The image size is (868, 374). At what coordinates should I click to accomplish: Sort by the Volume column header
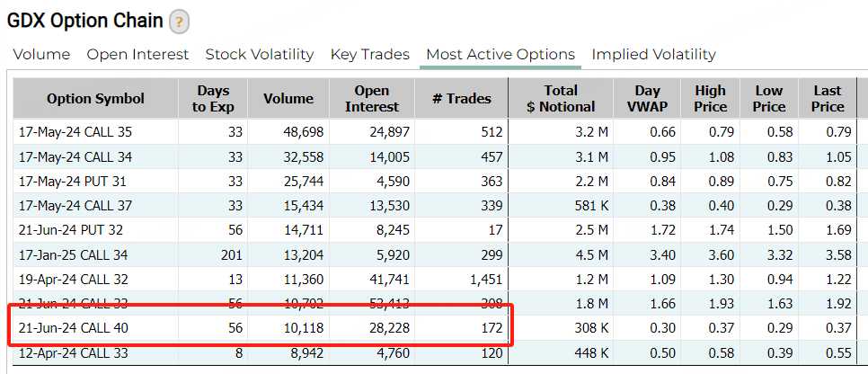(288, 99)
